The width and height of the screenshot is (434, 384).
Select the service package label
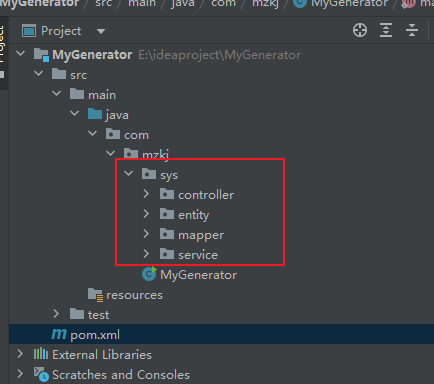point(198,255)
